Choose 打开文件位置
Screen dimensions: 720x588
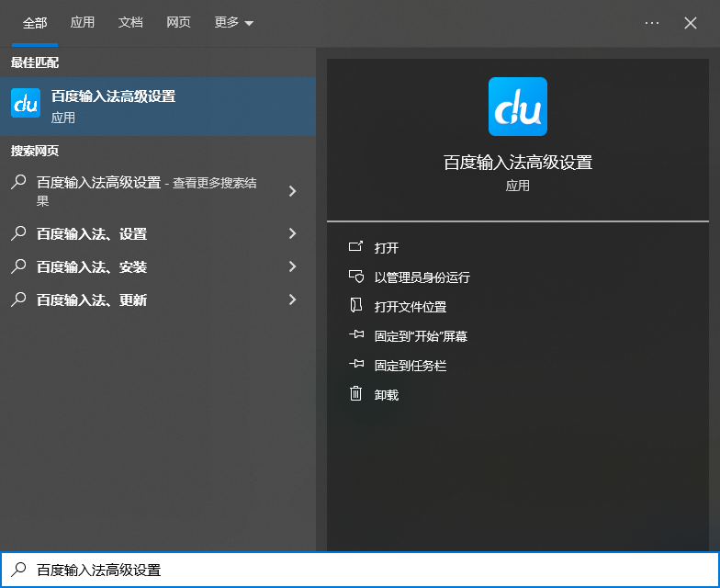411,307
